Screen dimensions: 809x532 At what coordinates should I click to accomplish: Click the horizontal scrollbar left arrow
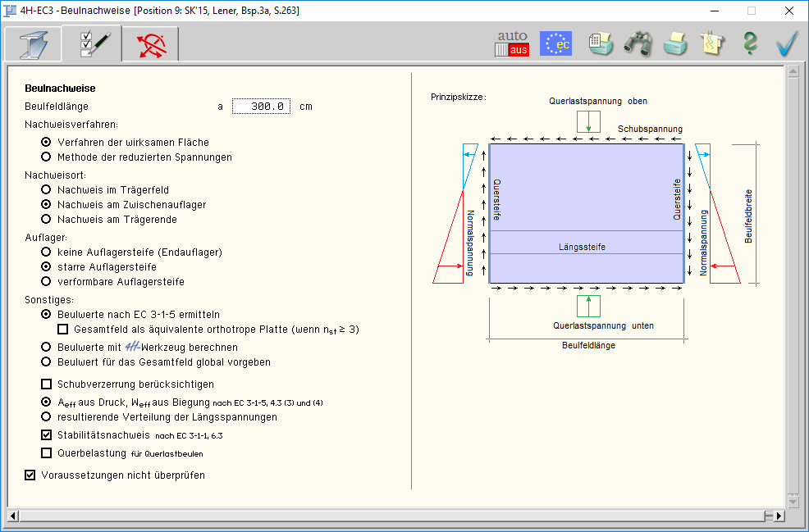13,516
